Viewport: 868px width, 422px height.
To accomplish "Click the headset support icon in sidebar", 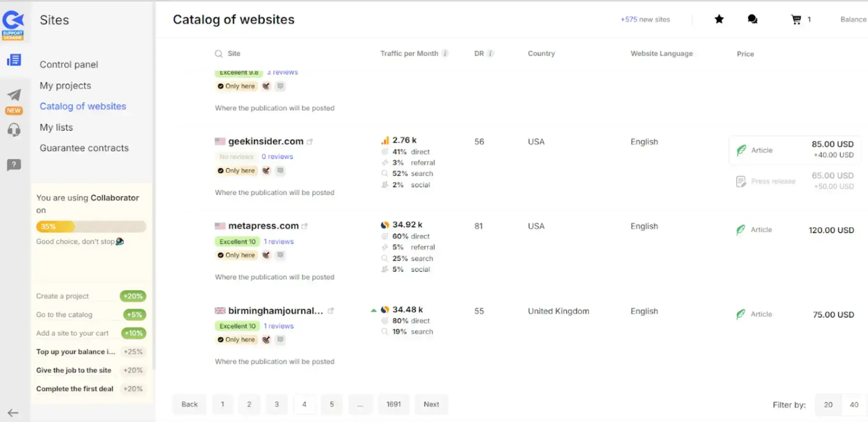I will click(14, 130).
